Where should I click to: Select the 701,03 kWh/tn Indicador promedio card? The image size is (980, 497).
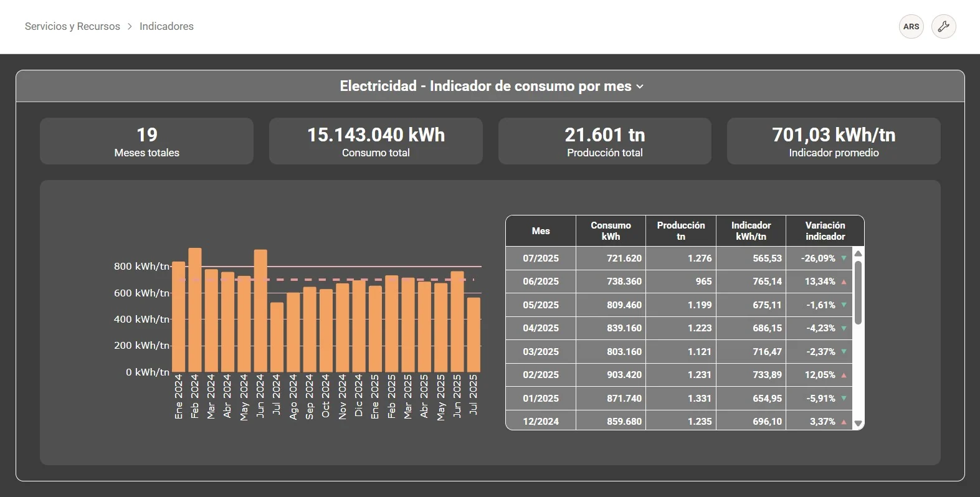pos(834,141)
